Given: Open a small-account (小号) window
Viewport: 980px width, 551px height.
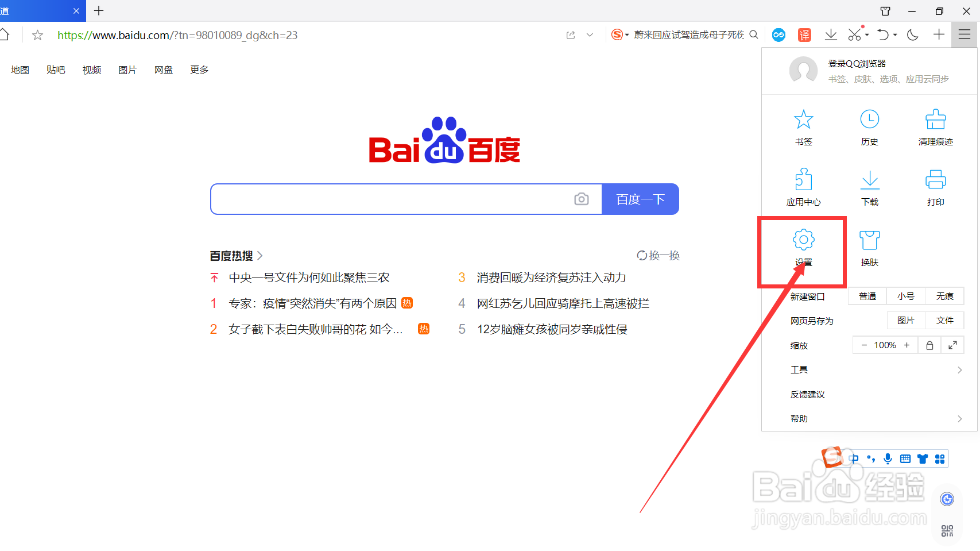Looking at the screenshot, I should click(906, 296).
